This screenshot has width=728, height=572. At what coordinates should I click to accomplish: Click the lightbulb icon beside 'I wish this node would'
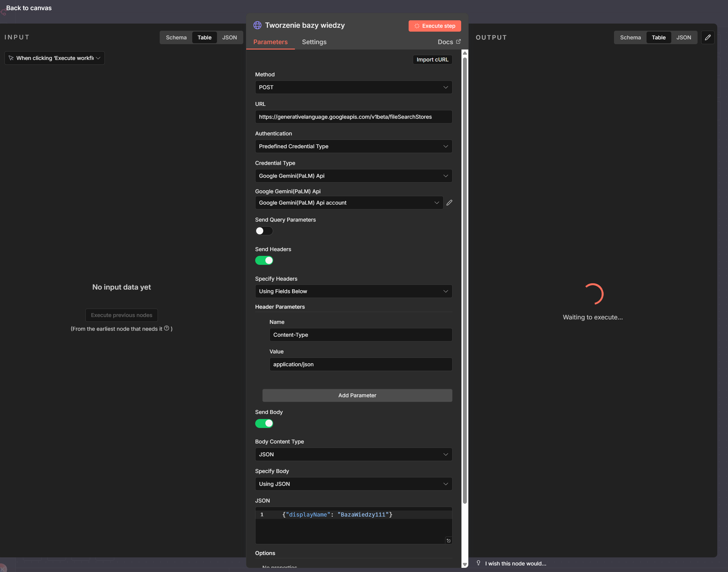[478, 563]
